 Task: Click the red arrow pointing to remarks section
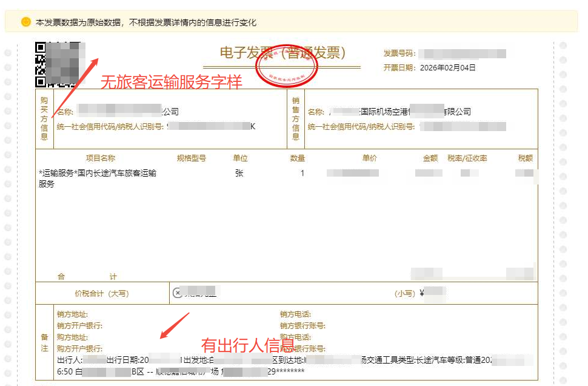point(175,325)
